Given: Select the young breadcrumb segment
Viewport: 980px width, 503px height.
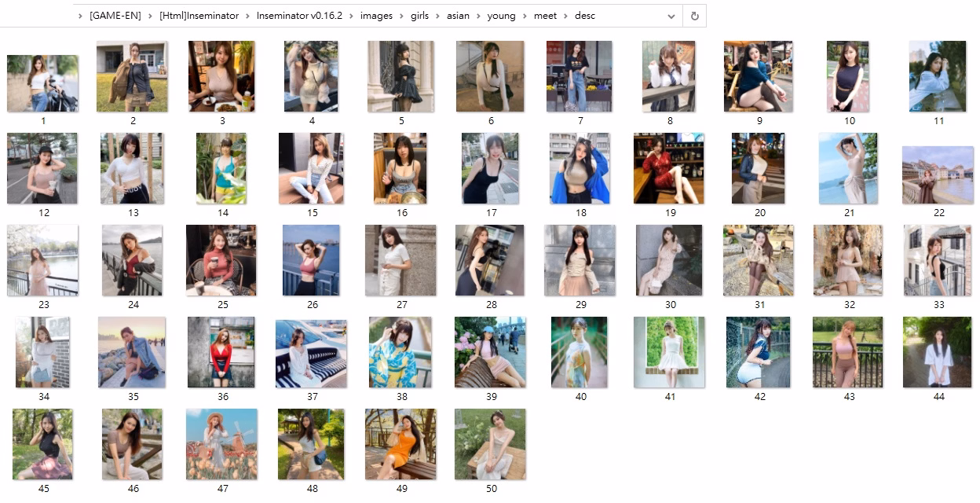Looking at the screenshot, I should 501,16.
